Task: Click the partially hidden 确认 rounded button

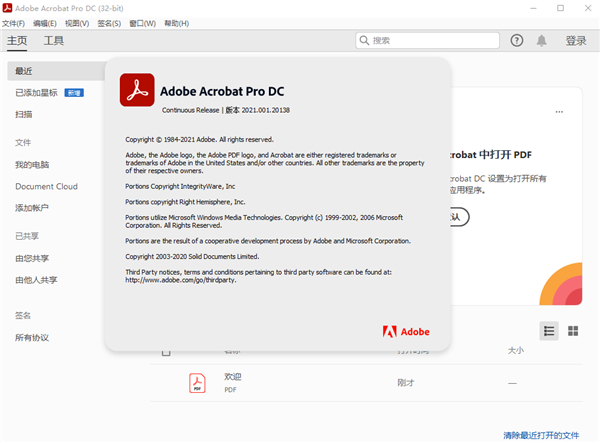Action: pyautogui.click(x=459, y=217)
